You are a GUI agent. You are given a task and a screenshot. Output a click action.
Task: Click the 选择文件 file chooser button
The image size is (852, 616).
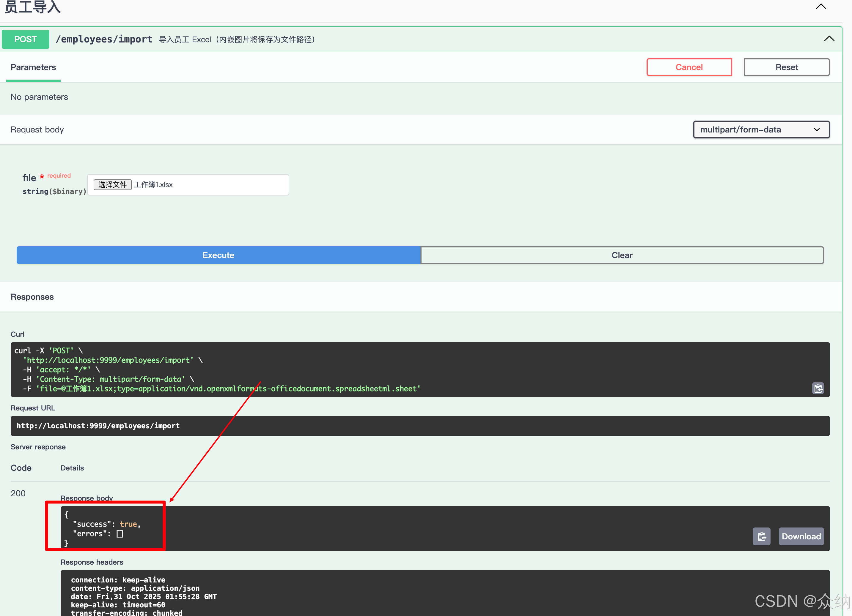point(112,185)
